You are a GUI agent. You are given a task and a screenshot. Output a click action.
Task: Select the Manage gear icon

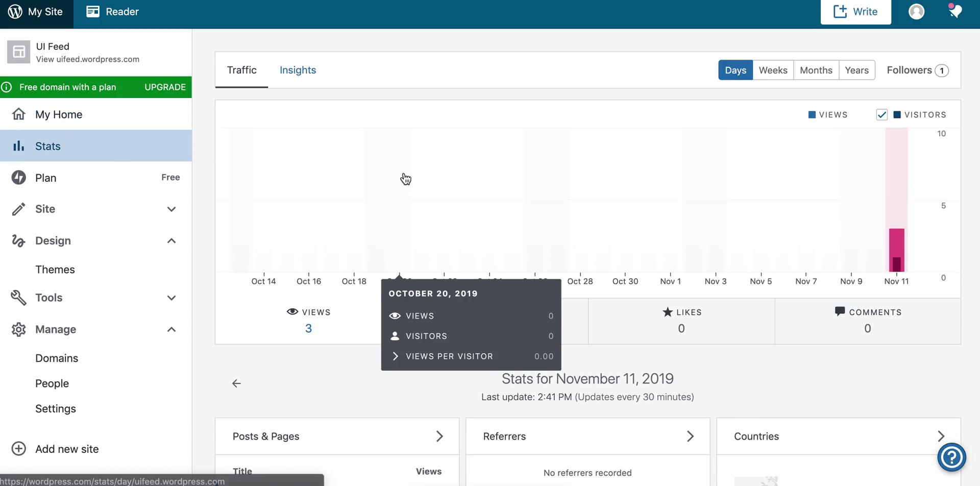click(x=18, y=329)
